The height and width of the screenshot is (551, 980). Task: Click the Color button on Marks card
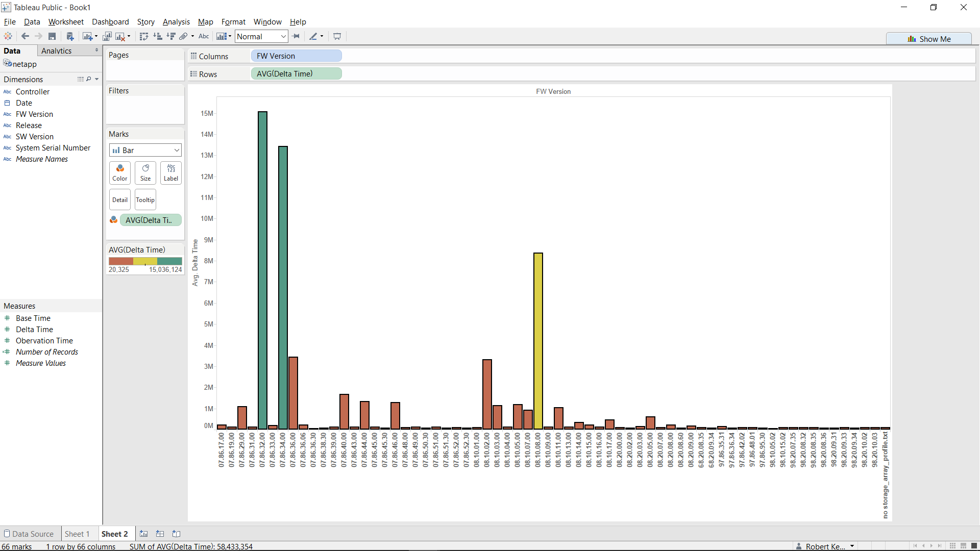[120, 172]
